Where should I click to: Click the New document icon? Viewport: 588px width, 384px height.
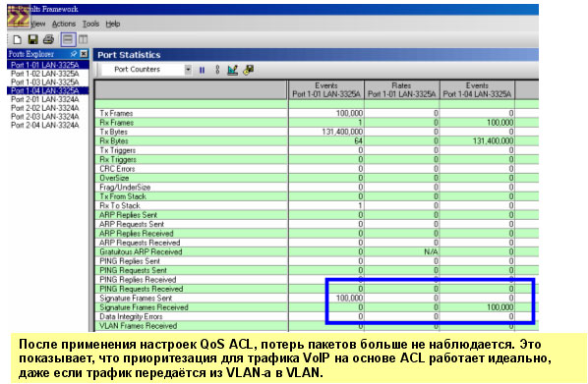(x=18, y=39)
